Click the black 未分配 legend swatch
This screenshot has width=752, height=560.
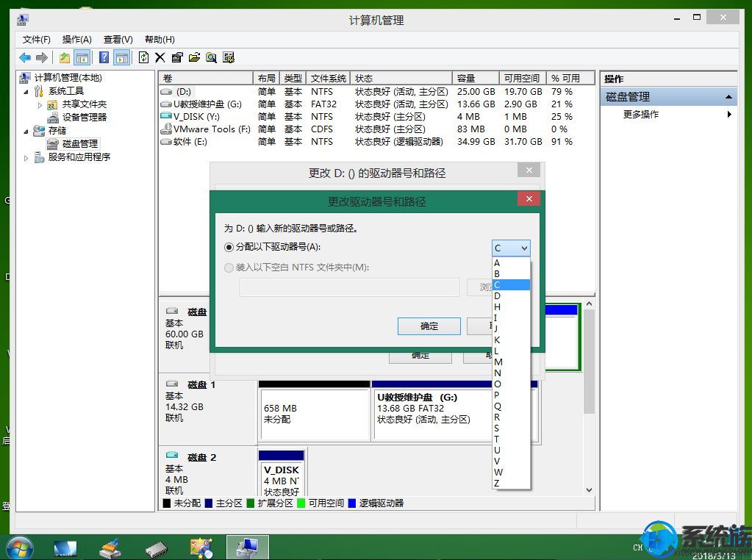(167, 503)
